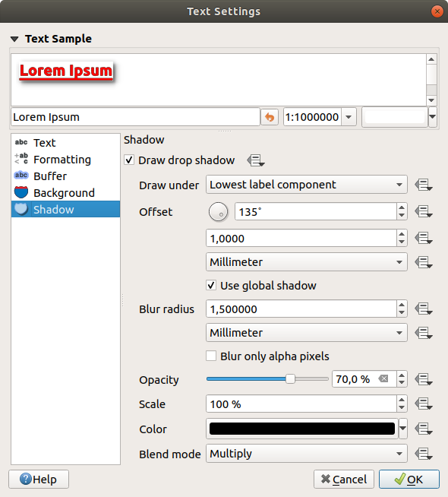Image resolution: width=448 pixels, height=497 pixels.
Task: Open data-defined override for Blend mode
Action: pyautogui.click(x=424, y=454)
